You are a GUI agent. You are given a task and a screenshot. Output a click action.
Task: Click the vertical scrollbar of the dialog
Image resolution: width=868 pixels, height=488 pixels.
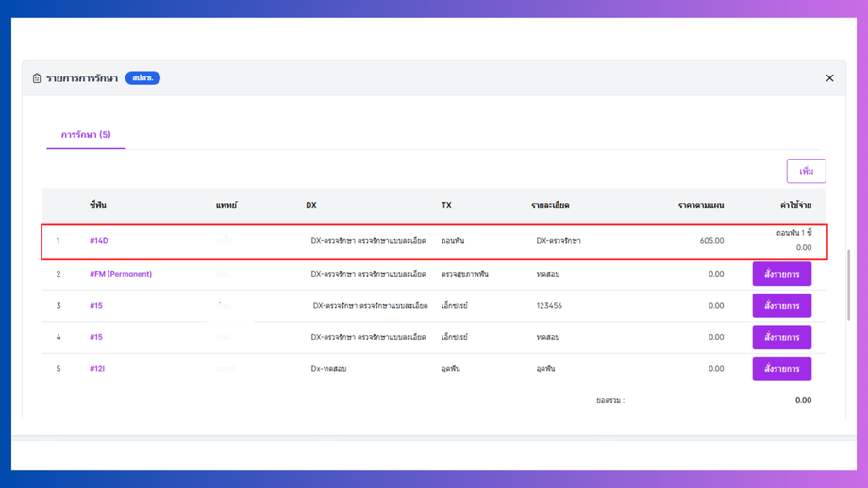[x=848, y=285]
